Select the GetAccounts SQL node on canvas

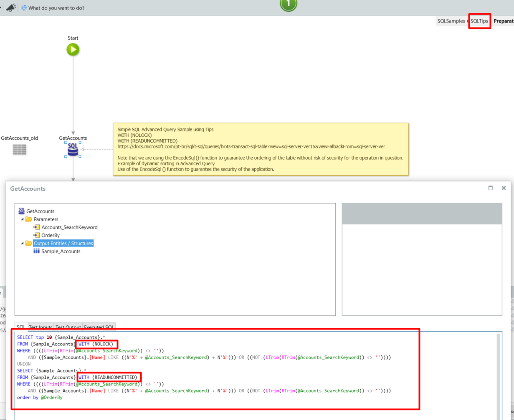click(x=73, y=149)
